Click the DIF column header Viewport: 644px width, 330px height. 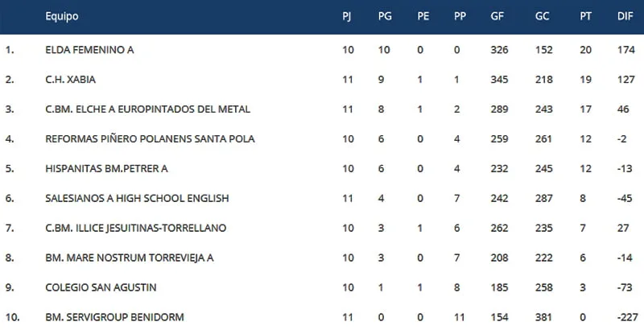[x=625, y=17]
